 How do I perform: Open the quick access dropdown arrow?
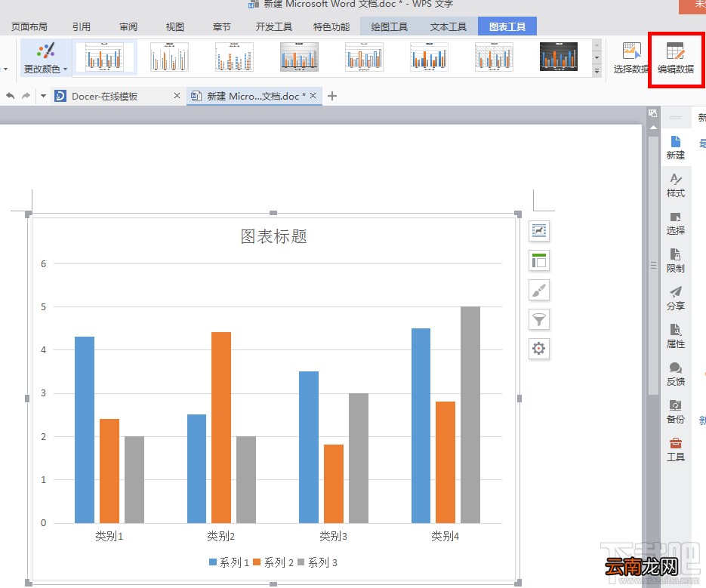(x=43, y=96)
